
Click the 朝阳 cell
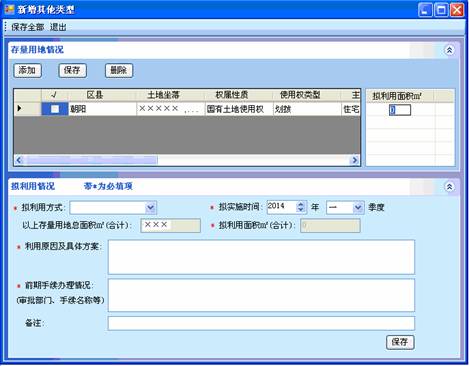102,109
